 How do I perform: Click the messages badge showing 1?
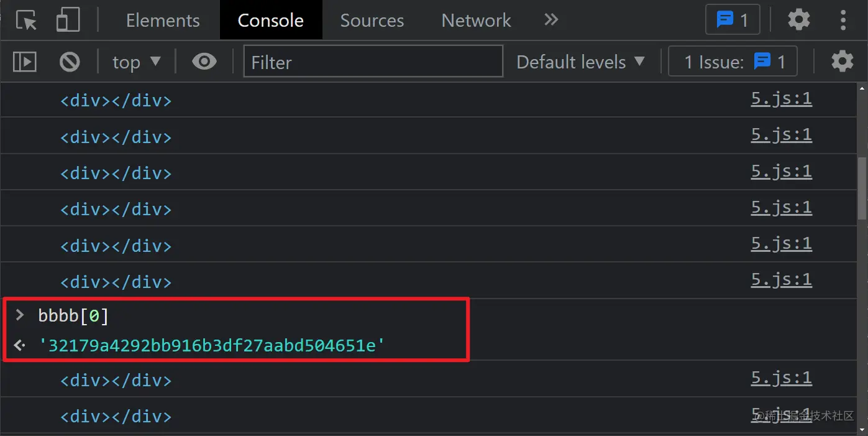[733, 21]
